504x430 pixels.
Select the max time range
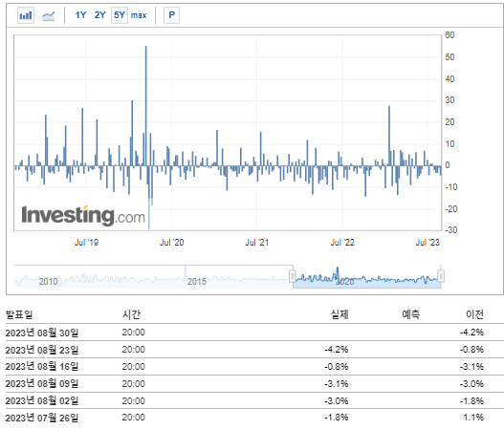(x=139, y=15)
